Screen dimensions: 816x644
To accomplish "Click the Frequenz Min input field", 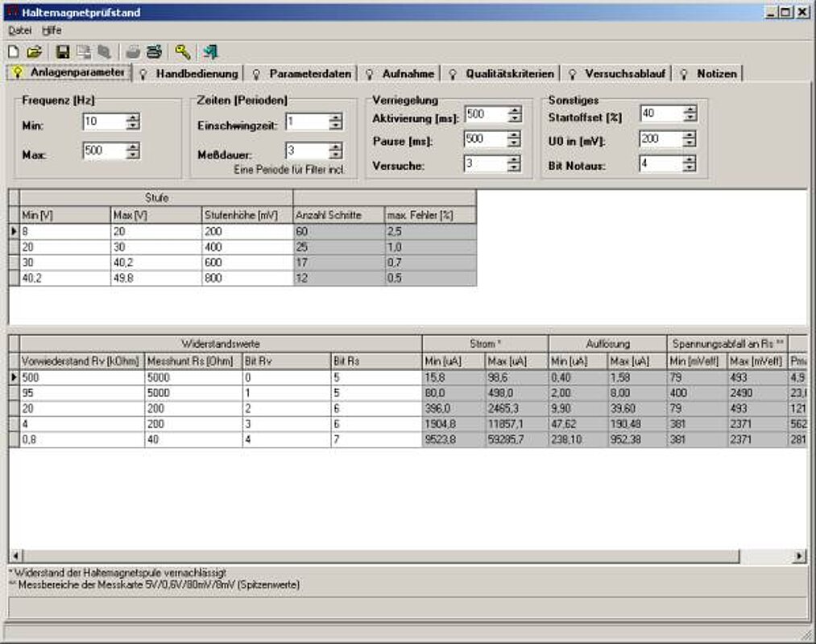I will (105, 122).
